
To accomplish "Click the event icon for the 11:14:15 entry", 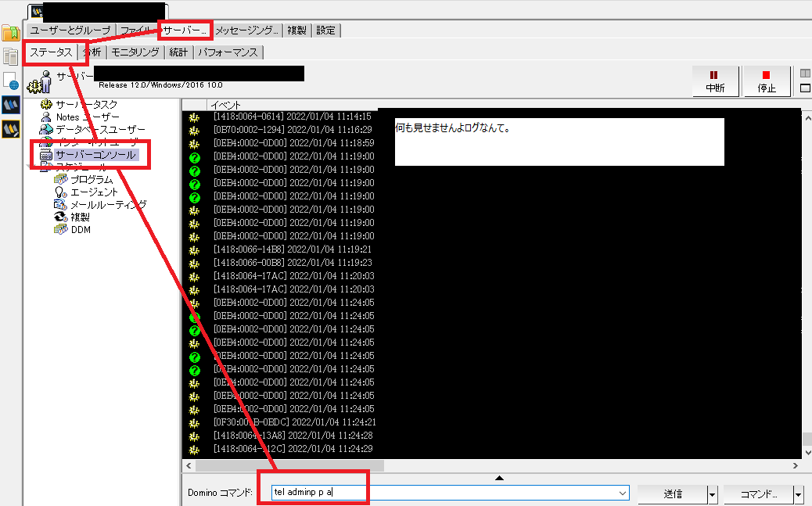I will [194, 117].
